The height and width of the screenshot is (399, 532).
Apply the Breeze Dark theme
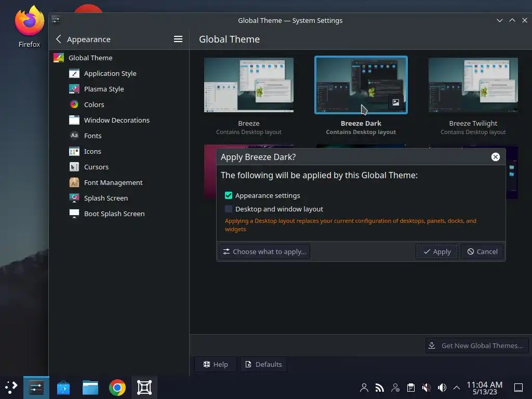click(436, 252)
